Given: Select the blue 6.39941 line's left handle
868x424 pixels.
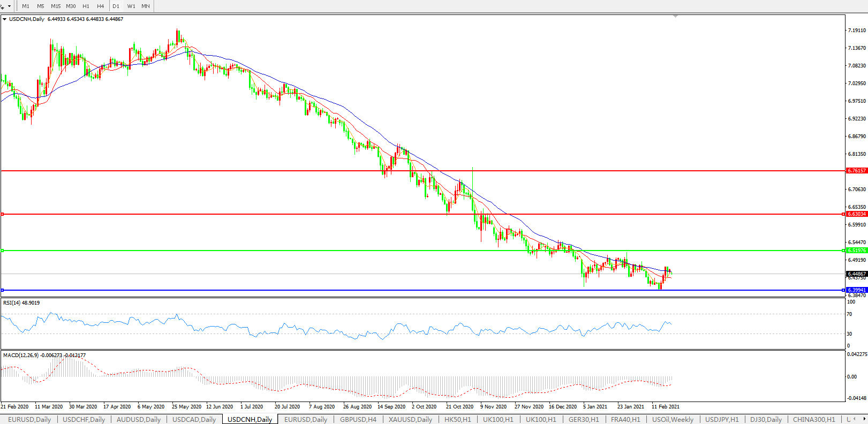Looking at the screenshot, I should coord(3,290).
